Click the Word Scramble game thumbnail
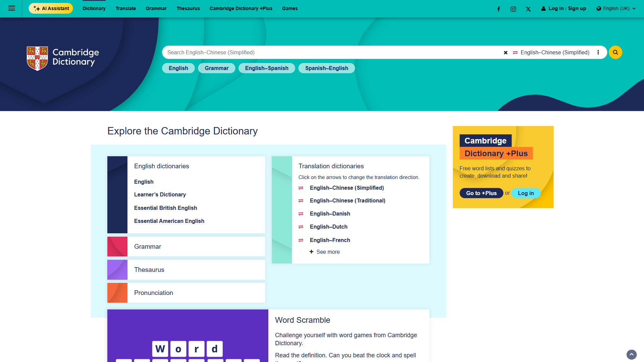This screenshot has height=362, width=644. [x=188, y=336]
